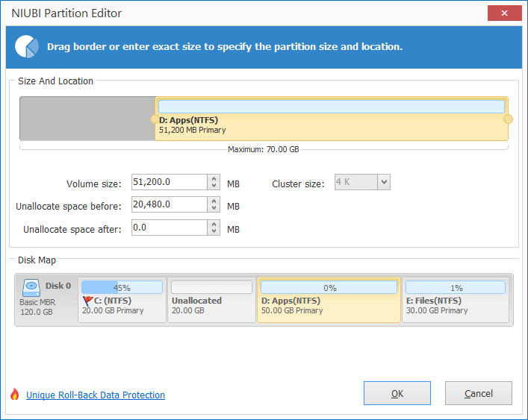Click the Unallocate space after input field
This screenshot has width=528, height=420.
[170, 228]
